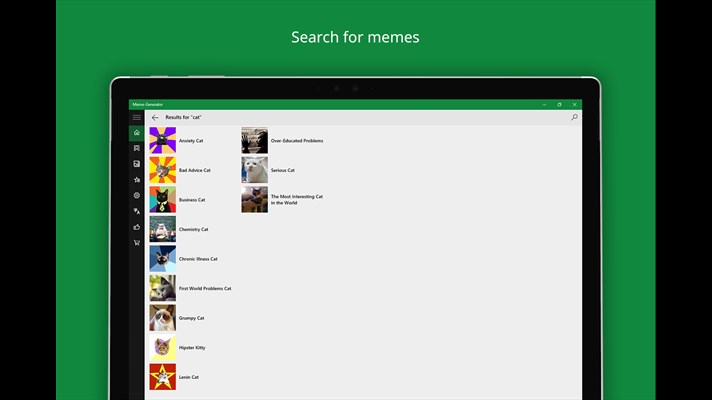Viewport: 712px width, 400px height.
Task: Open the shopping cart store icon
Action: (x=136, y=242)
